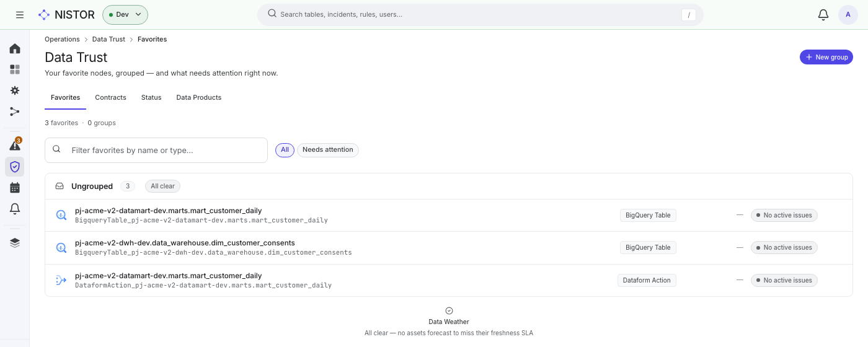Click No active issues on dim_customer_consents row
Screen dimensions: 868x347
(x=784, y=247)
